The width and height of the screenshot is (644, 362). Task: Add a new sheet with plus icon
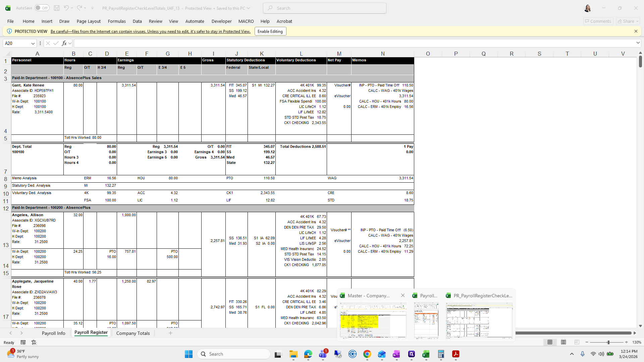tap(170, 333)
